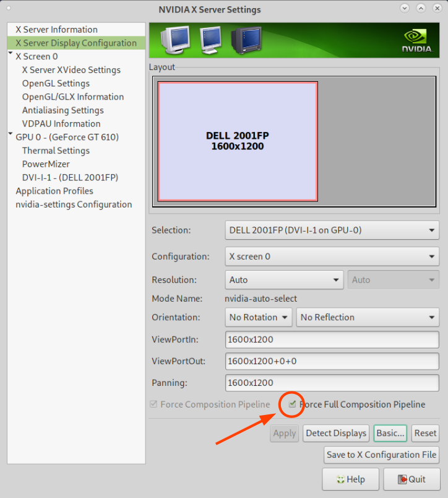Maximize window with titlebar up-arrow button

[x=421, y=9]
